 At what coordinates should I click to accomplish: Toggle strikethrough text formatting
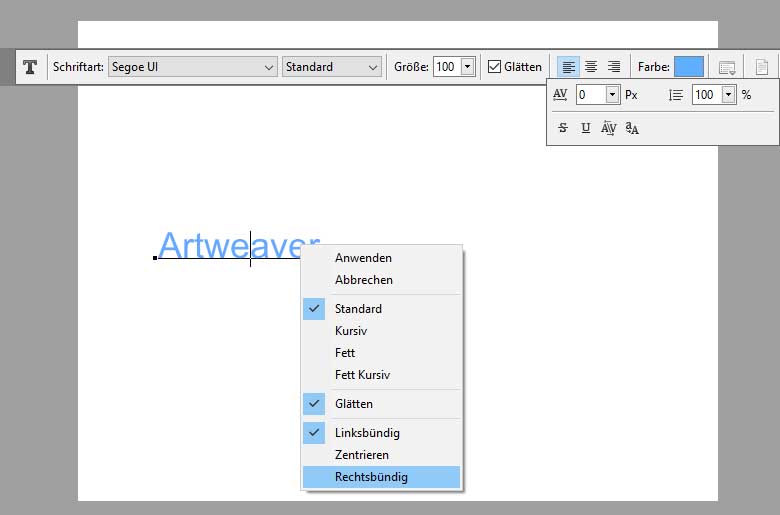point(563,128)
